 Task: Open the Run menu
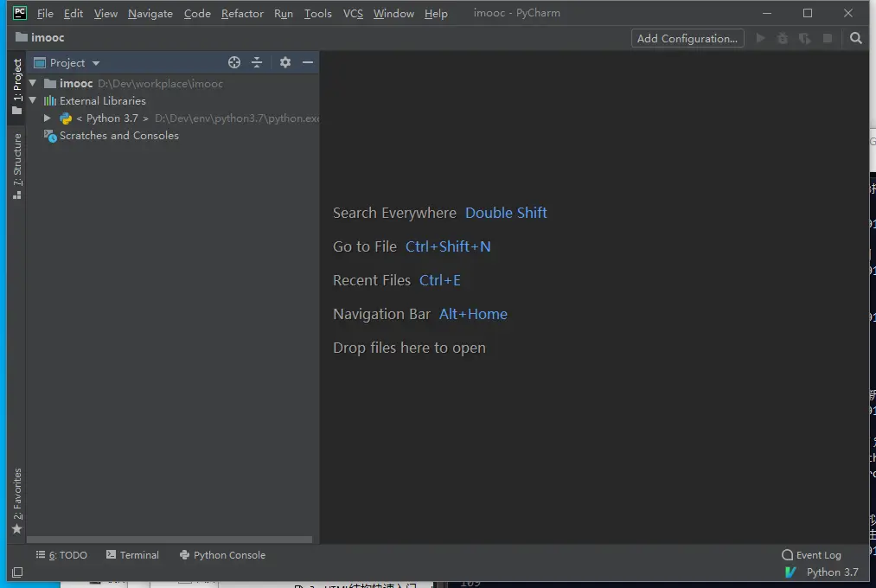pos(284,13)
